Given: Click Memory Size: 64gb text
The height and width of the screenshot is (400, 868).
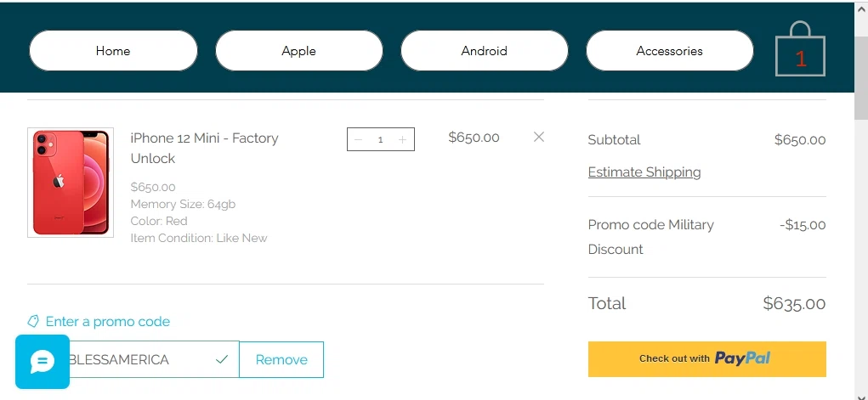Looking at the screenshot, I should tap(184, 204).
